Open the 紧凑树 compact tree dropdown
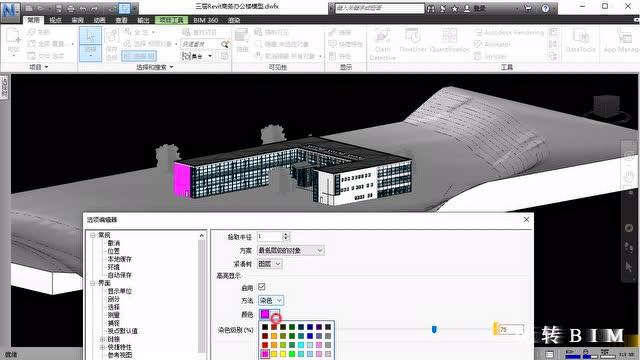The width and height of the screenshot is (640, 360). (270, 264)
